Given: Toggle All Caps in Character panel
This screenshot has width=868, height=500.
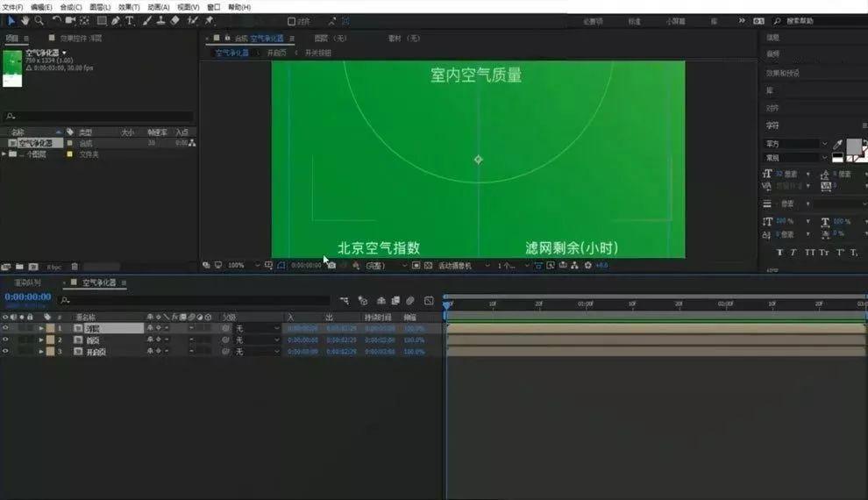Looking at the screenshot, I should [x=810, y=252].
